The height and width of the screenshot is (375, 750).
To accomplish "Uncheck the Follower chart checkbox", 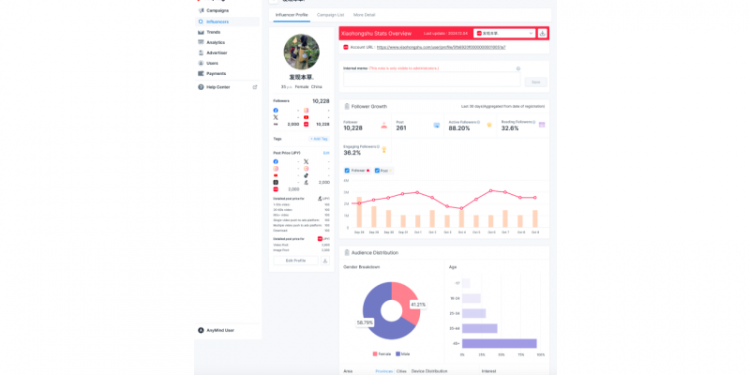I will coord(347,170).
